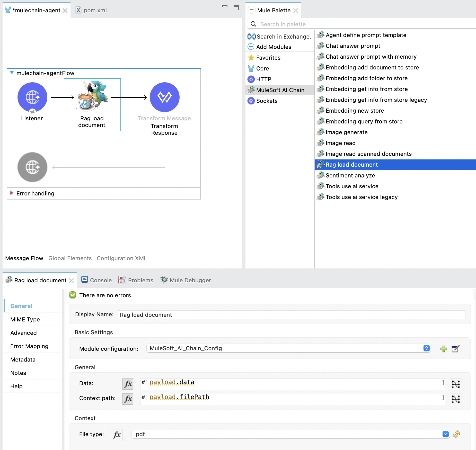Collapse the mulechain-agentFlow flow
The width and height of the screenshot is (476, 450).
pos(12,73)
